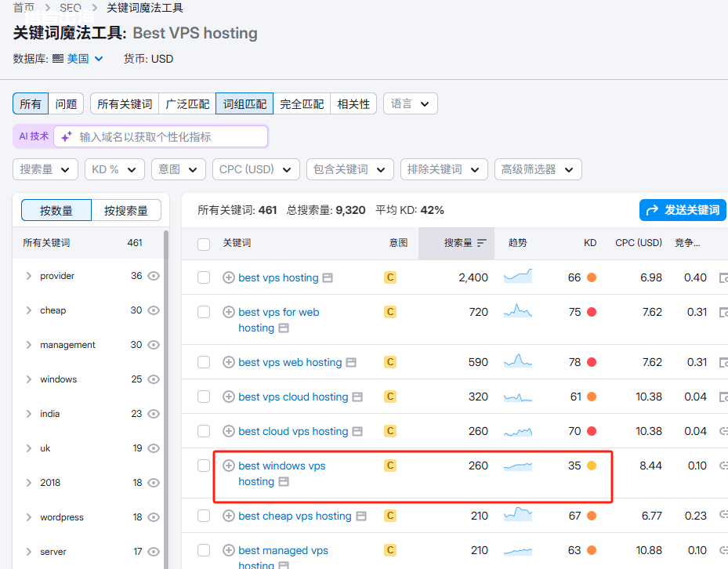Open SERP preview icon for 'best vps web hosting'
728x569 pixels.
(351, 363)
